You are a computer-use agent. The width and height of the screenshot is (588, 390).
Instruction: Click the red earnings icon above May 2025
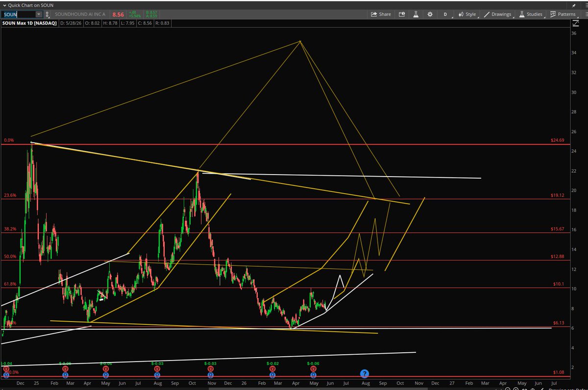tap(106, 369)
